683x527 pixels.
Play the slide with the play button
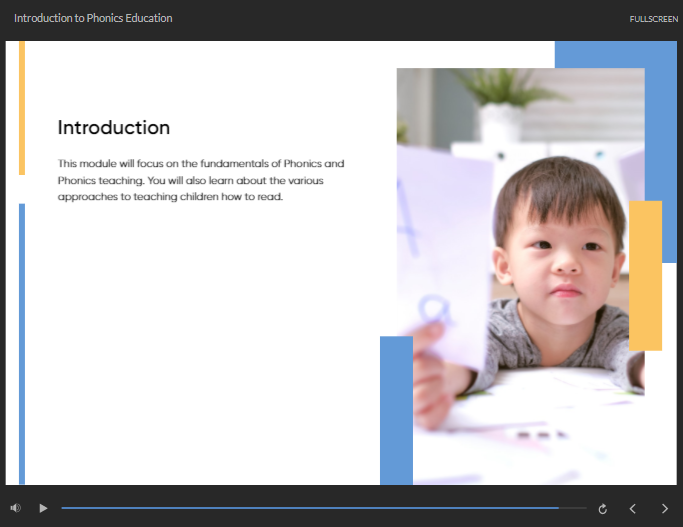(x=43, y=508)
